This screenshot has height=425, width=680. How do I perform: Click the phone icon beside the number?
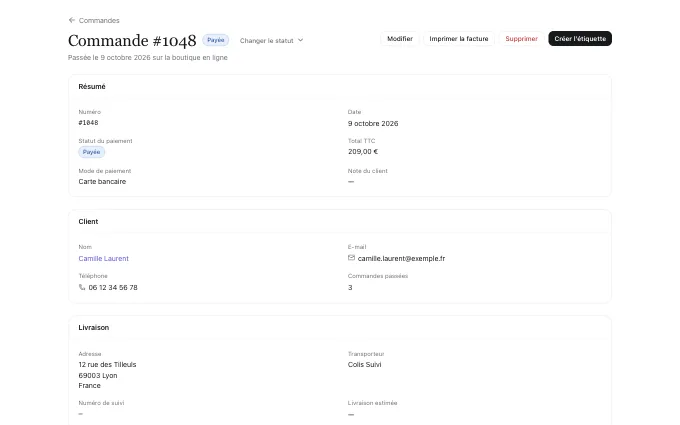click(82, 287)
